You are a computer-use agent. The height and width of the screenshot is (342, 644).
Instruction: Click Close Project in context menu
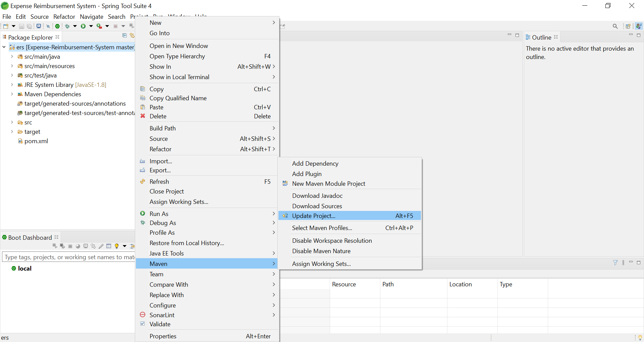(x=207, y=191)
